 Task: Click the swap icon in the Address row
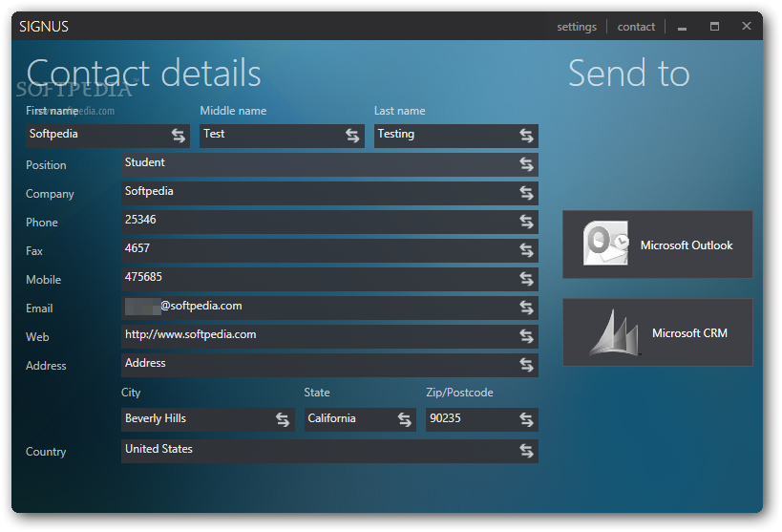tap(527, 365)
